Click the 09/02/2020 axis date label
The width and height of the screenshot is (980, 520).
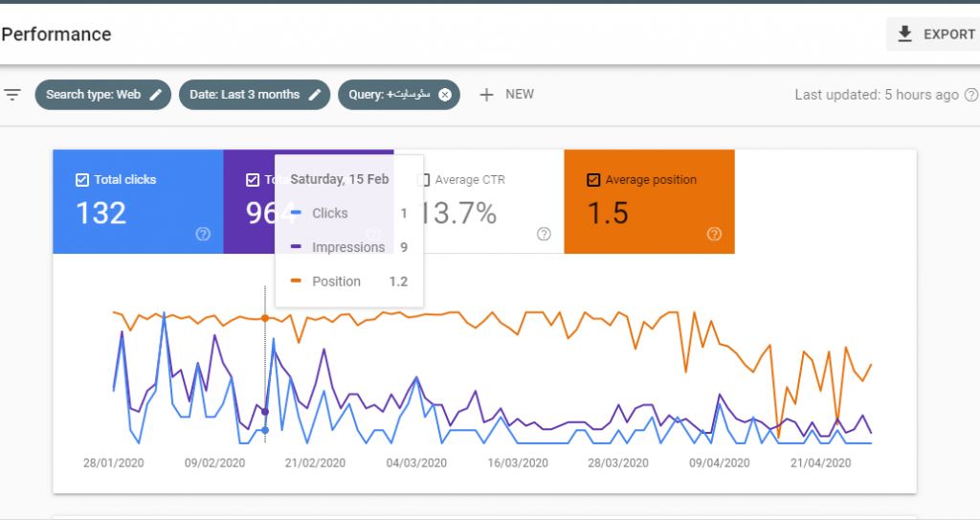click(214, 463)
